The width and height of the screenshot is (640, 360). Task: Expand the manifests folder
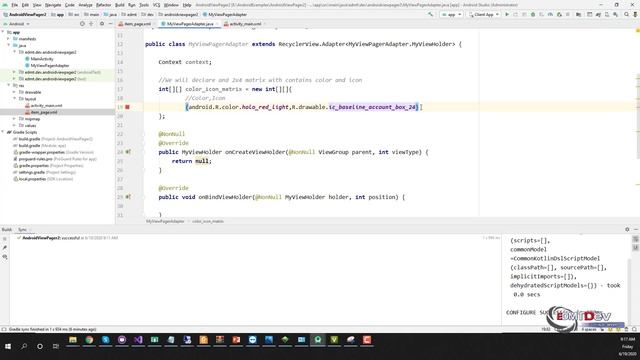coord(9,39)
